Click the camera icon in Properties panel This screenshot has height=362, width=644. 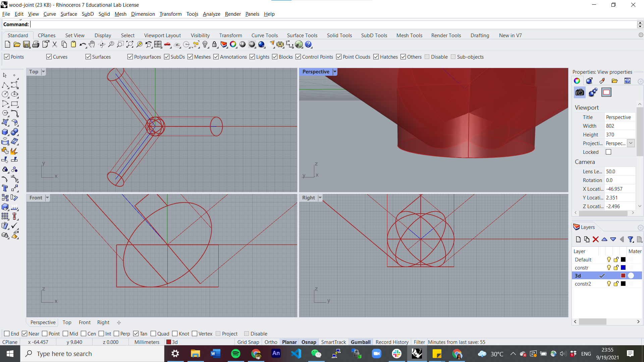(580, 93)
